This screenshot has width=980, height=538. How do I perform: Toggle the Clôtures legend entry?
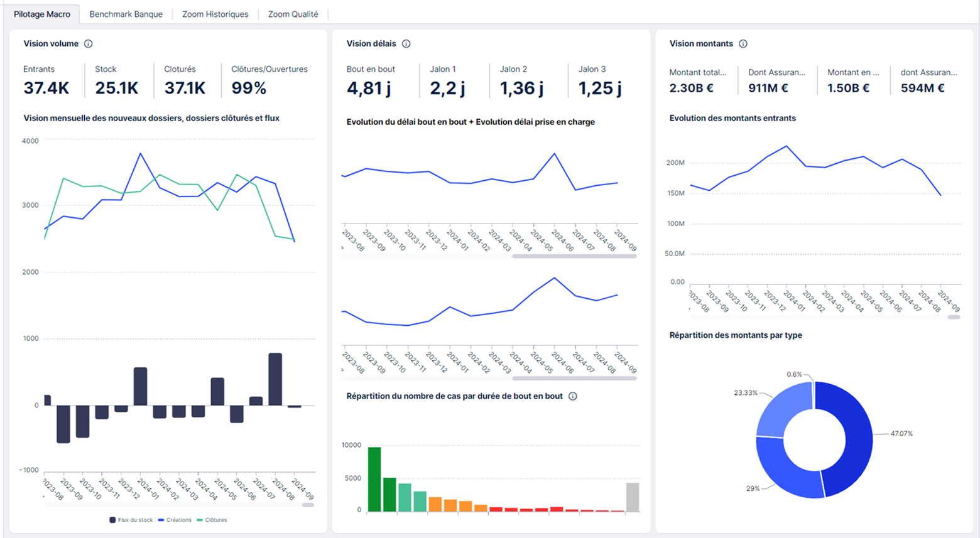[212, 520]
